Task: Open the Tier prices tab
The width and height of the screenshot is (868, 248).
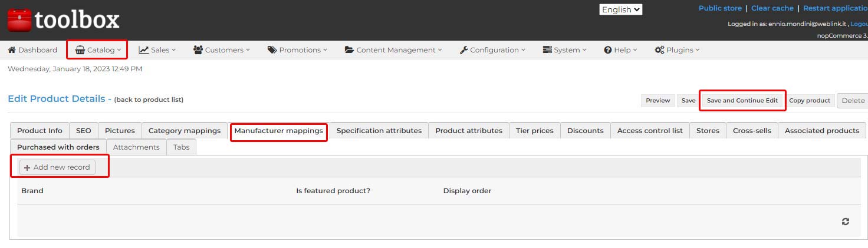Action: click(x=535, y=131)
